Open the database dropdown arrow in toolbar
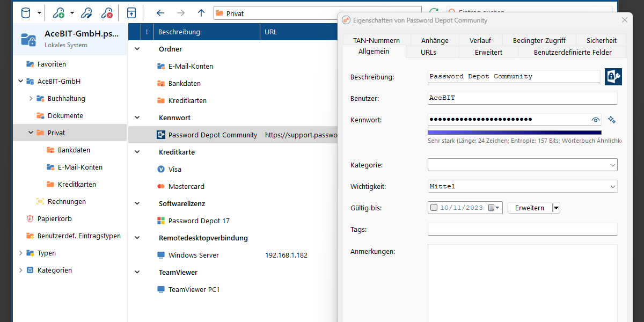 [39, 13]
